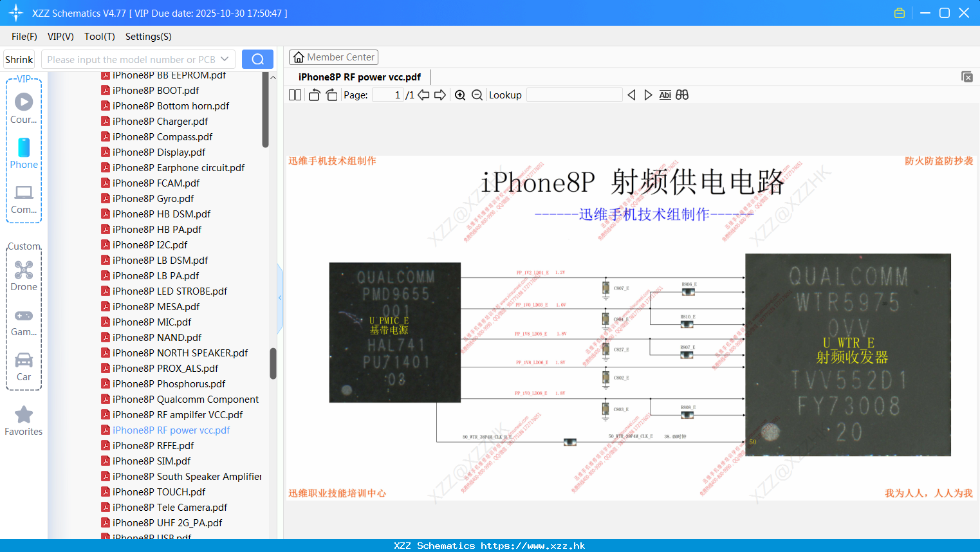
Task: Click the yellow toolbox icon in title bar
Action: (900, 13)
